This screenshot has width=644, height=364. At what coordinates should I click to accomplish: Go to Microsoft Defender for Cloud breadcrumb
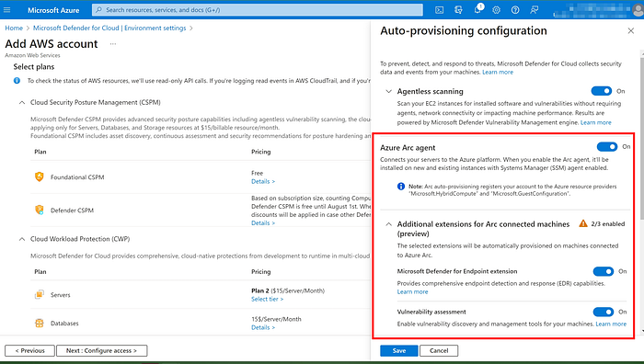[109, 28]
